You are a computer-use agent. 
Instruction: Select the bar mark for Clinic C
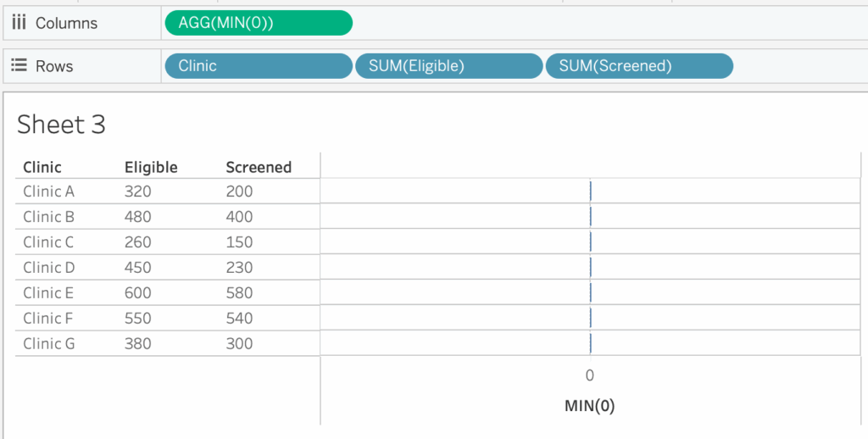pyautogui.click(x=591, y=242)
